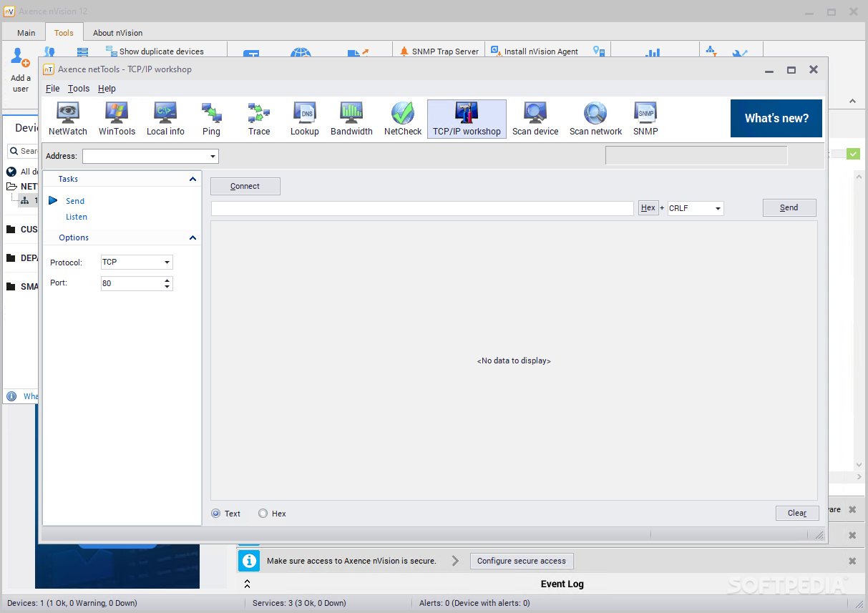Open the Bandwidth tool

351,119
